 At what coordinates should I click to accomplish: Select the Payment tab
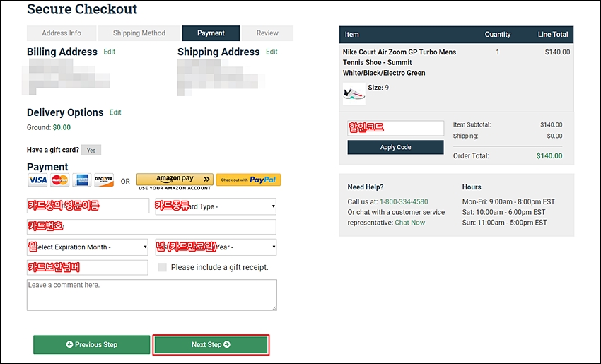point(211,33)
